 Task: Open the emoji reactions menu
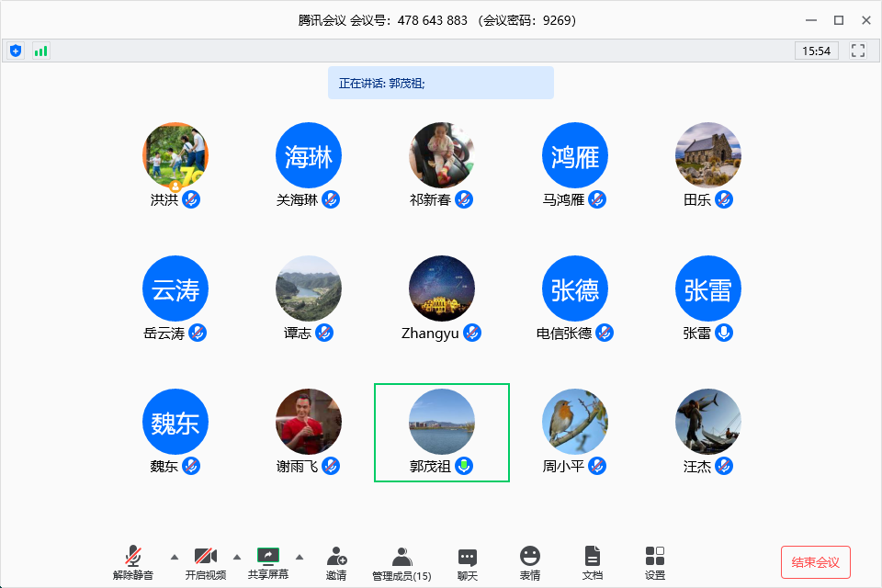[x=529, y=562]
